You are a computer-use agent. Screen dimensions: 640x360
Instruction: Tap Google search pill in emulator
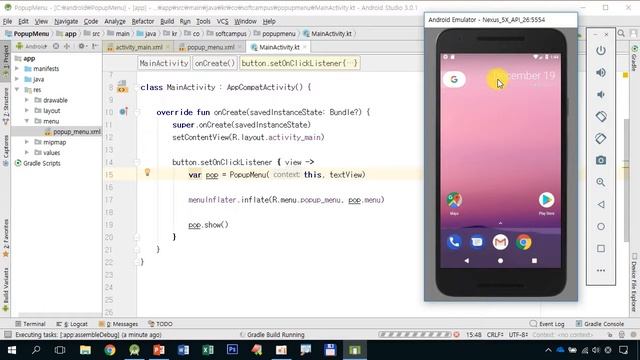click(454, 79)
